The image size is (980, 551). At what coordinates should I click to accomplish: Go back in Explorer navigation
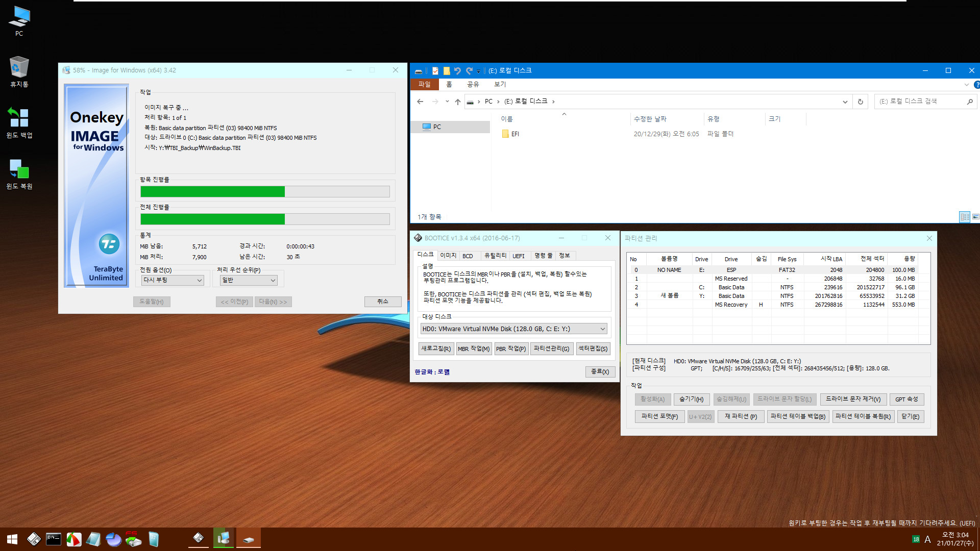420,102
